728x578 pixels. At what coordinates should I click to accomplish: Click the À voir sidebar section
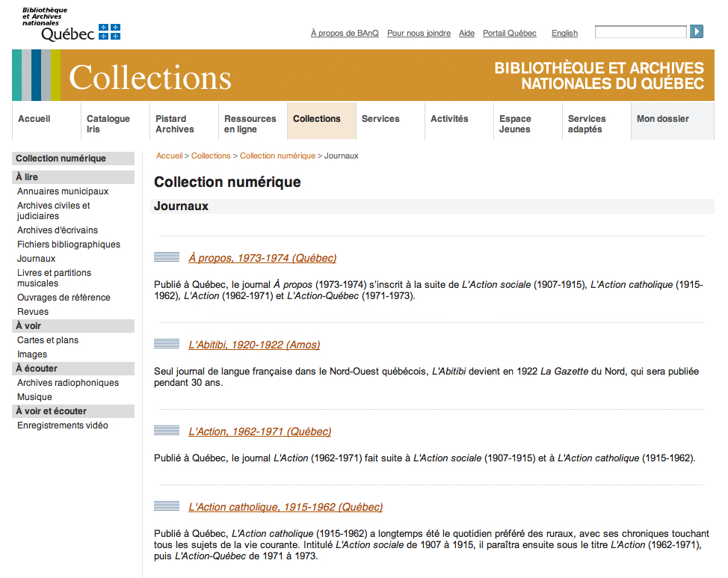coord(73,326)
